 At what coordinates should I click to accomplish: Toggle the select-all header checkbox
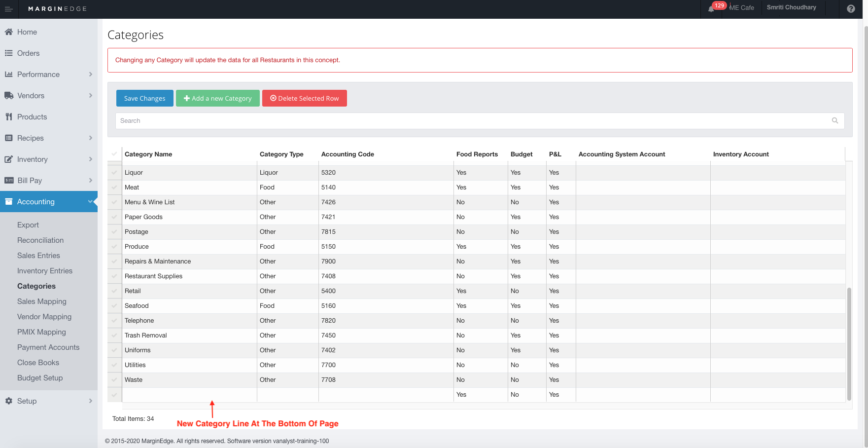point(114,154)
